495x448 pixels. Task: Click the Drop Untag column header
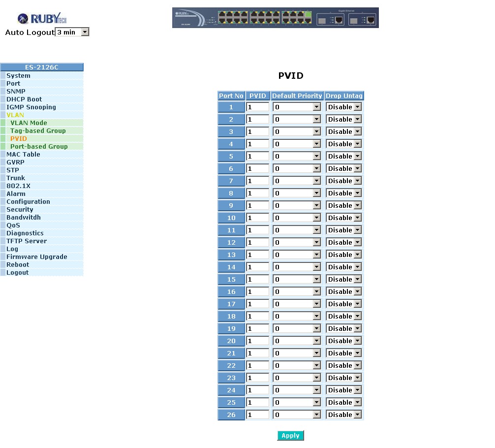(x=344, y=96)
